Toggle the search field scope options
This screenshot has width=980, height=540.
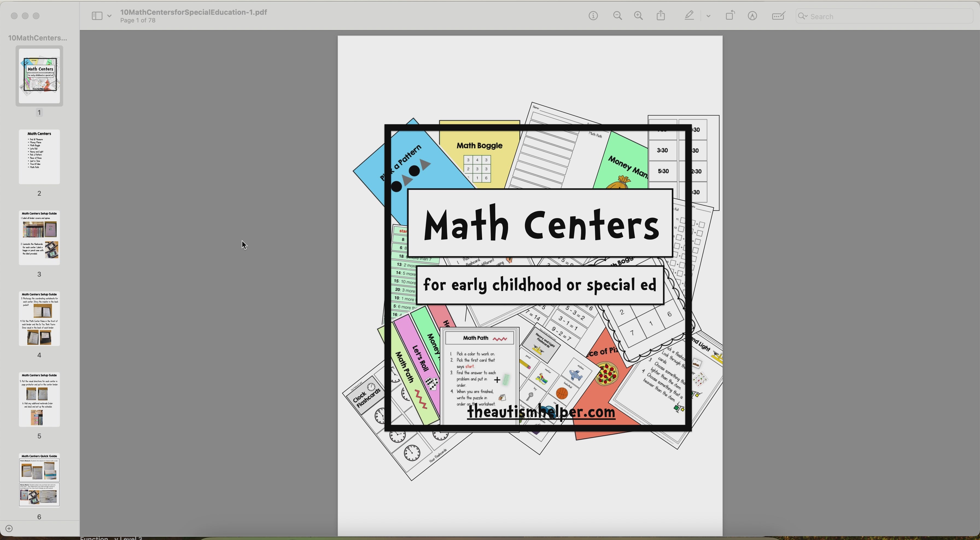pyautogui.click(x=803, y=16)
